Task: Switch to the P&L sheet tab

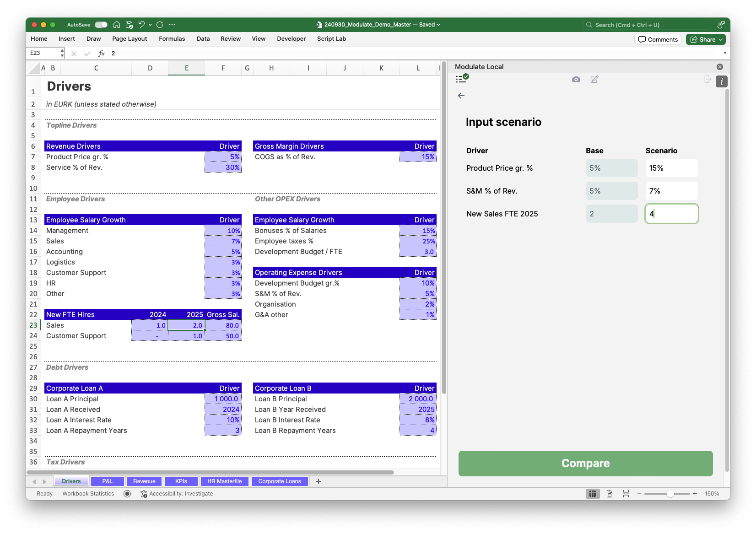Action: (x=108, y=481)
